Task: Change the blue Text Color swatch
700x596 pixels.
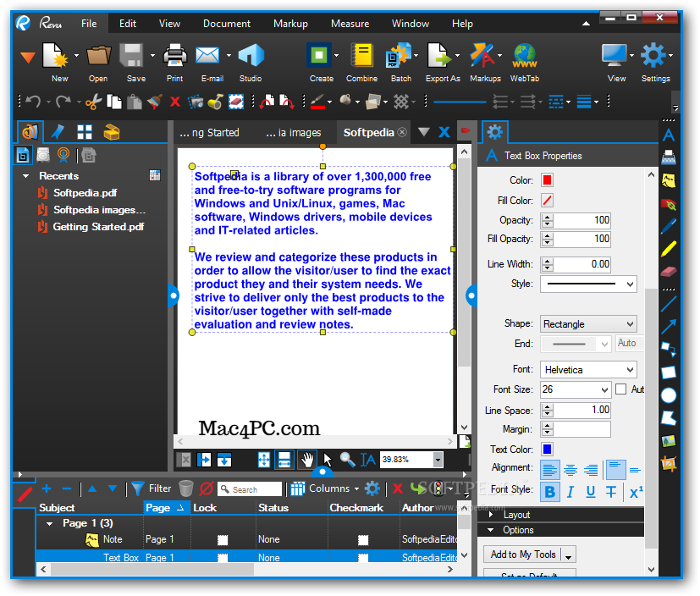Action: point(547,449)
